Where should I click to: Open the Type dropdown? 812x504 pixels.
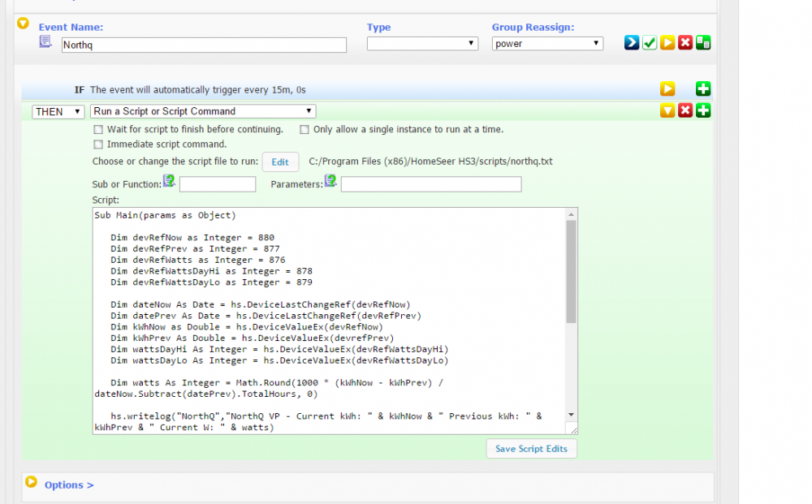point(421,44)
